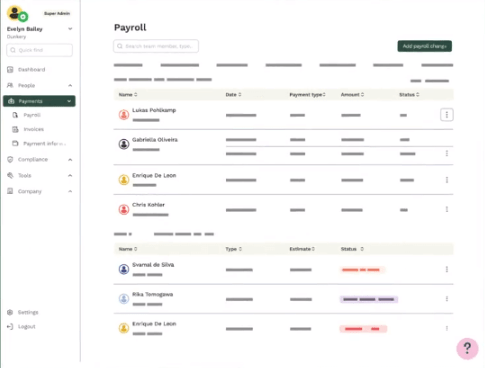This screenshot has height=368, width=485.
Task: Select Logout in the sidebar
Action: coord(27,327)
